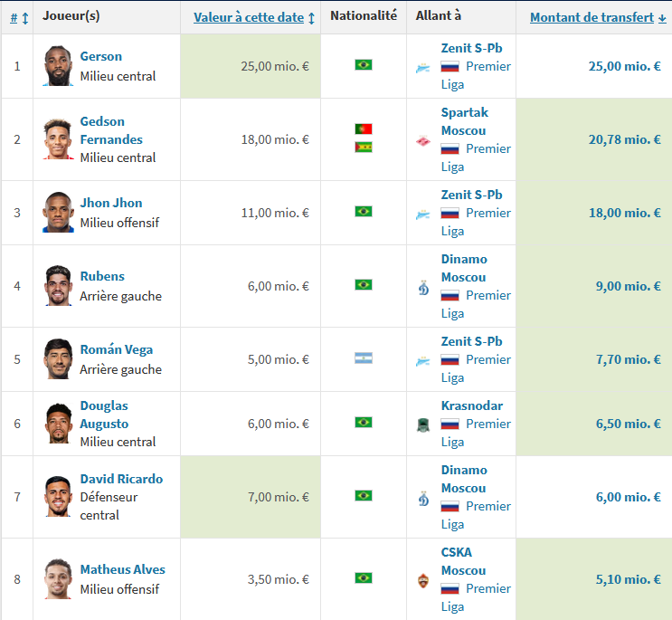Open Premier Liga link in CSKA Moscou row
The height and width of the screenshot is (620, 672).
[476, 597]
